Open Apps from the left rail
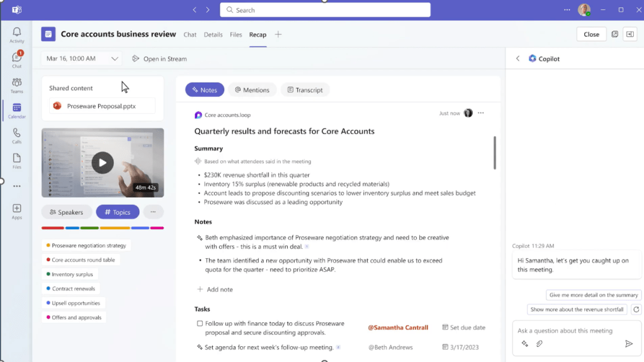 click(x=17, y=212)
